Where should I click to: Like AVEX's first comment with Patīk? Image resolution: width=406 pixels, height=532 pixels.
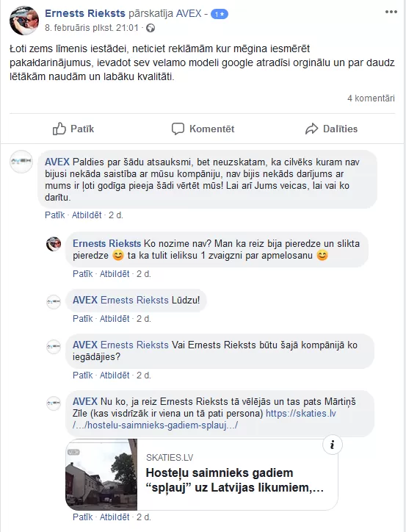point(54,215)
